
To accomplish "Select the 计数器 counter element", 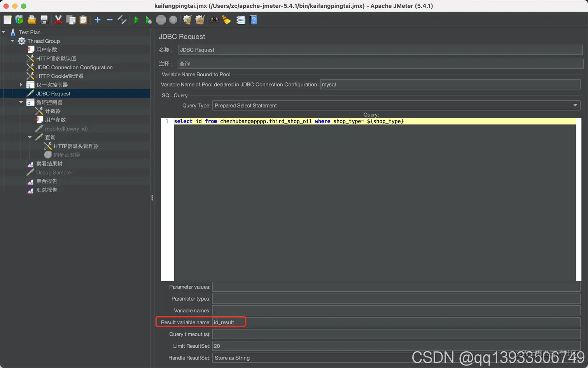I will (x=52, y=111).
